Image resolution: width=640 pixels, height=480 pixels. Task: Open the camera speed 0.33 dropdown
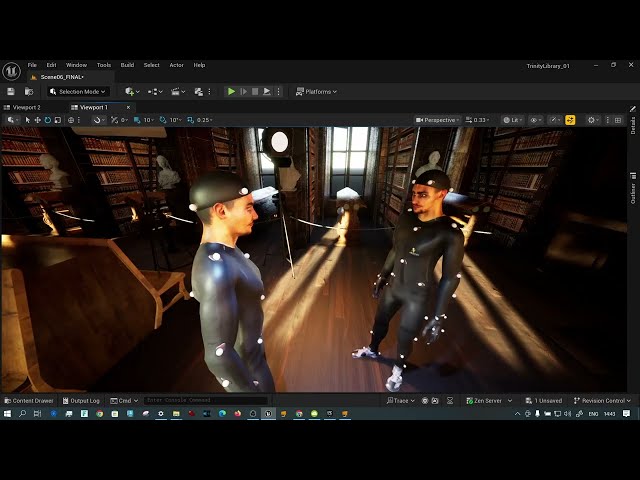coord(478,120)
